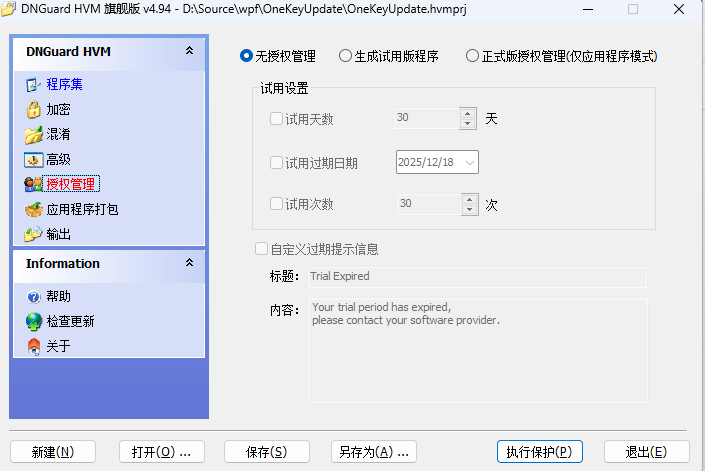705x471 pixels.
Task: Open the 2025/12/18 date dropdown
Action: pyautogui.click(x=470, y=162)
